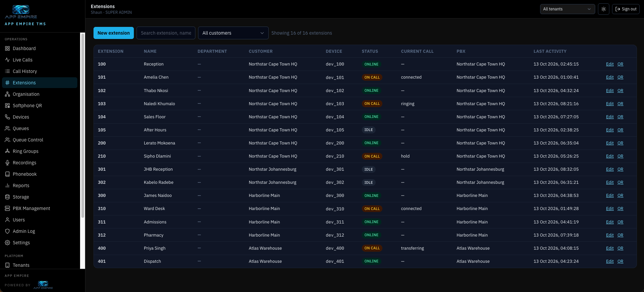Click the "ringing" current call cell
This screenshot has width=644, height=292.
pyautogui.click(x=408, y=104)
